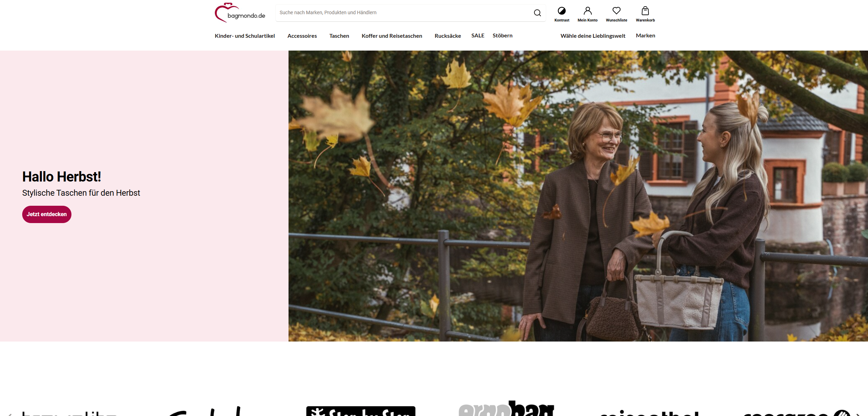Focus the product search field
This screenshot has width=868, height=416.
coord(402,13)
